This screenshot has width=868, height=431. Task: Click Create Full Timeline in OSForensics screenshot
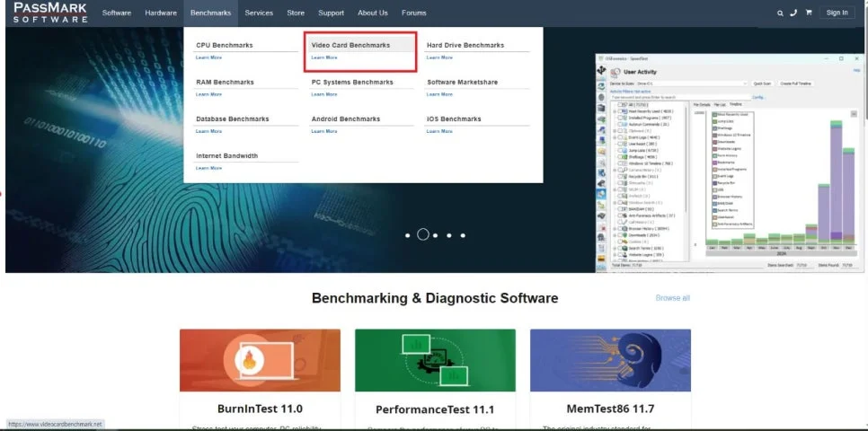click(795, 84)
